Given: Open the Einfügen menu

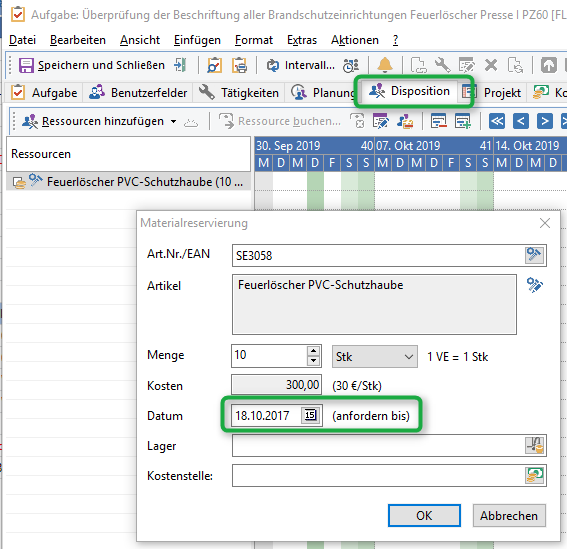Looking at the screenshot, I should click(x=197, y=40).
